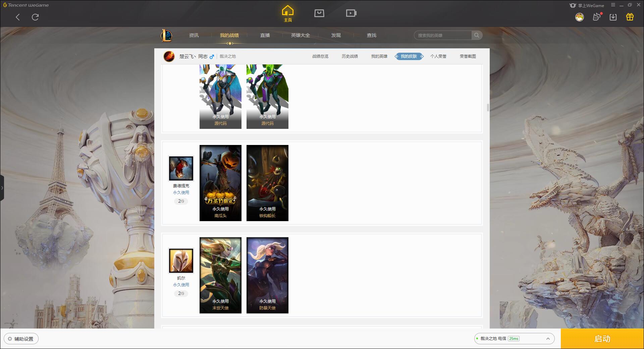Open the 英雄大全 tab
644x349 pixels.
[301, 35]
